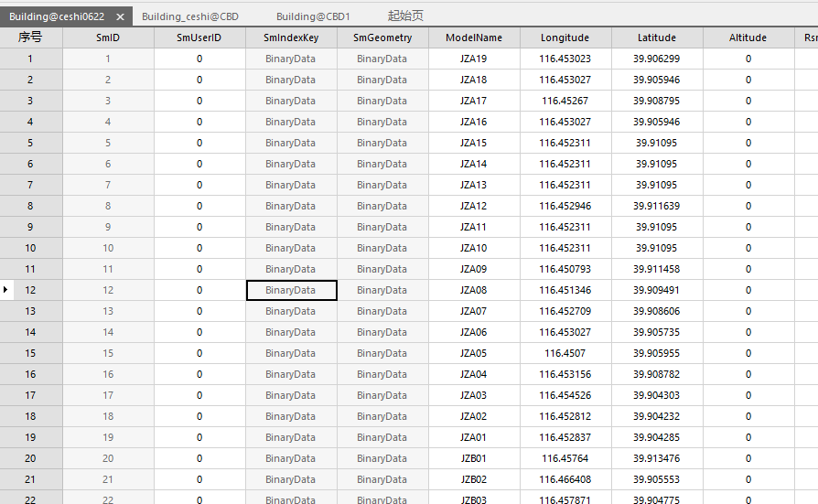
Task: Click ModelName cell JZA11
Action: (x=474, y=227)
